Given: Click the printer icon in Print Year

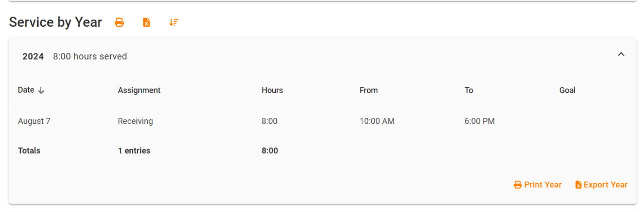Looking at the screenshot, I should [518, 185].
